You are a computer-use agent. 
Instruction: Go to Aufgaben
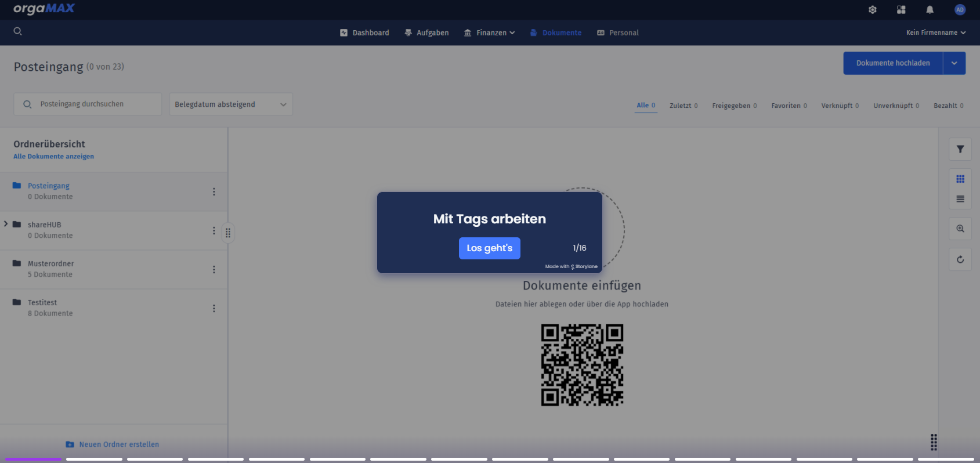[x=426, y=33]
